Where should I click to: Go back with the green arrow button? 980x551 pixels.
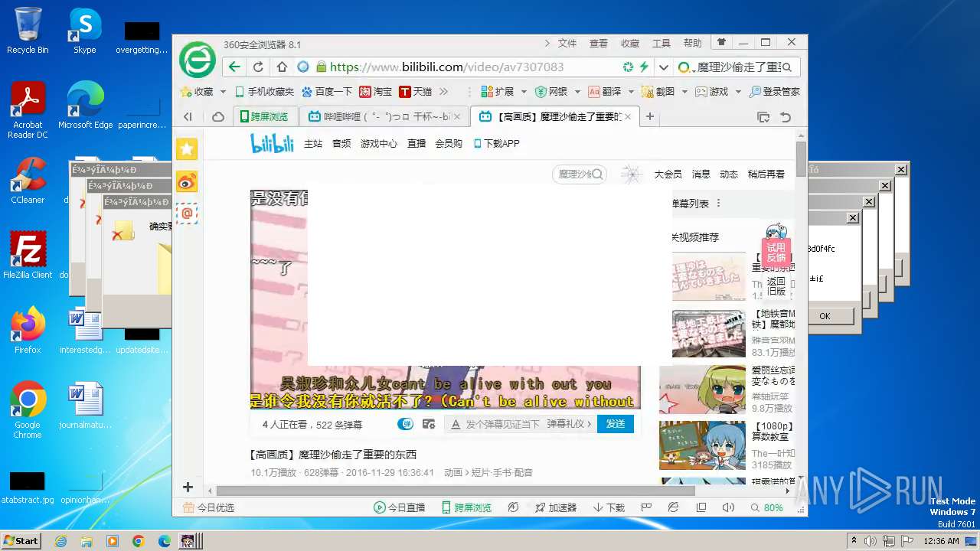point(234,67)
